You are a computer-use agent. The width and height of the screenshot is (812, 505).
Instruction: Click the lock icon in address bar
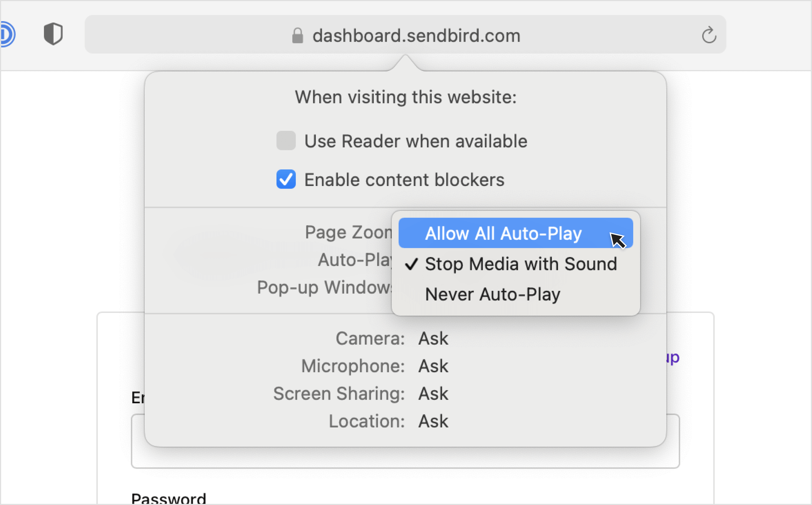[x=297, y=36]
